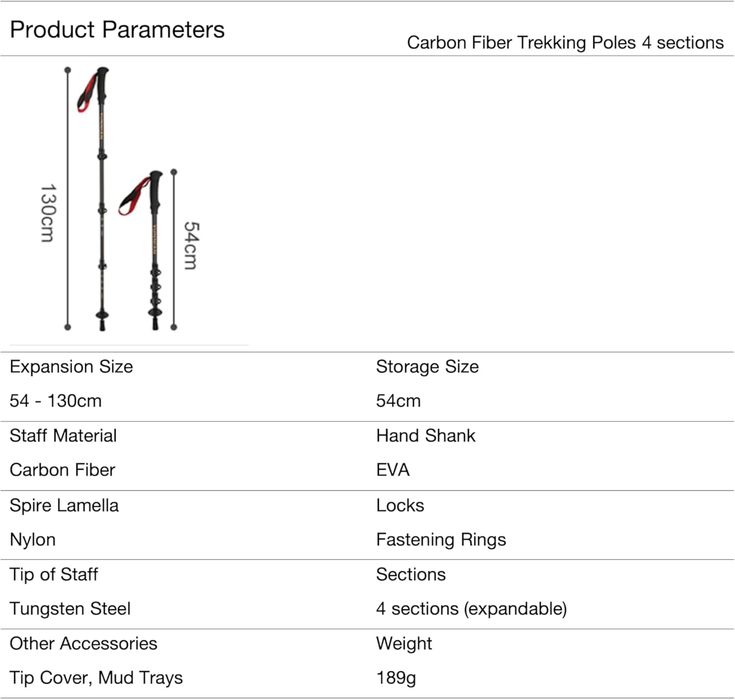This screenshot has height=700, width=735.
Task: Click the Carbon Fiber Trekking Poles 4 sections subtitle
Action: 565,43
